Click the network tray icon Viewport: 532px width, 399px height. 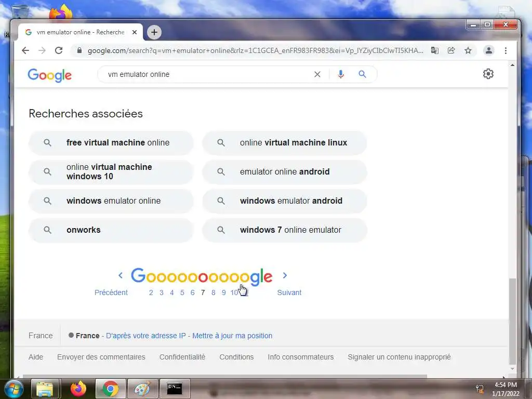coord(480,389)
